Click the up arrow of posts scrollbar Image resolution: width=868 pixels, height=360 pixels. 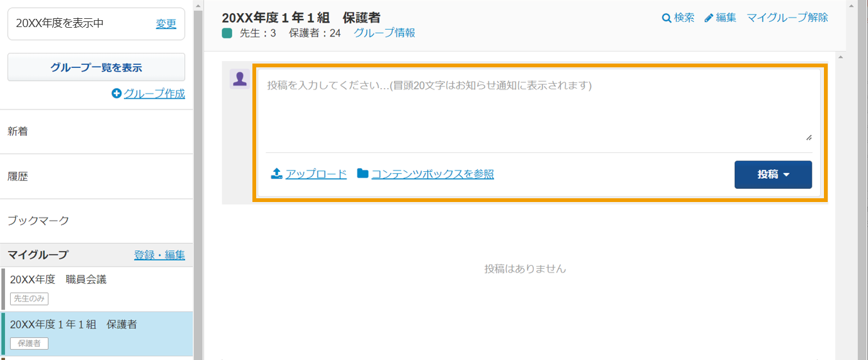[x=840, y=57]
